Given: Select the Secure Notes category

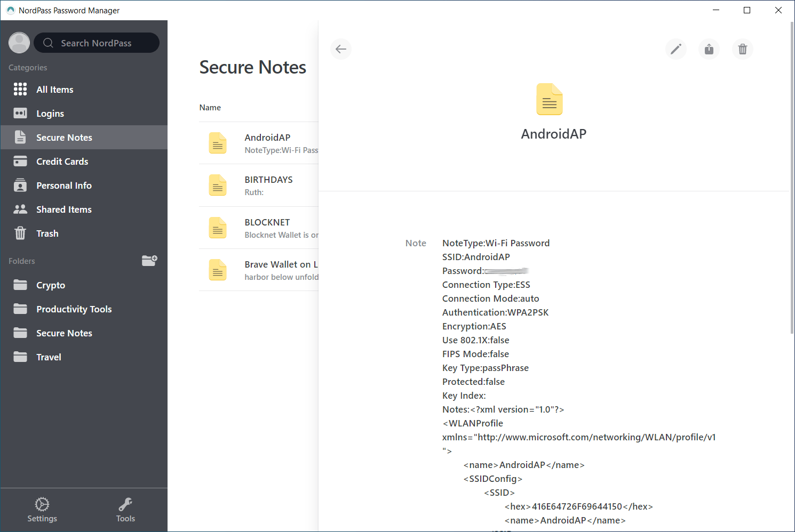Looking at the screenshot, I should 84,137.
